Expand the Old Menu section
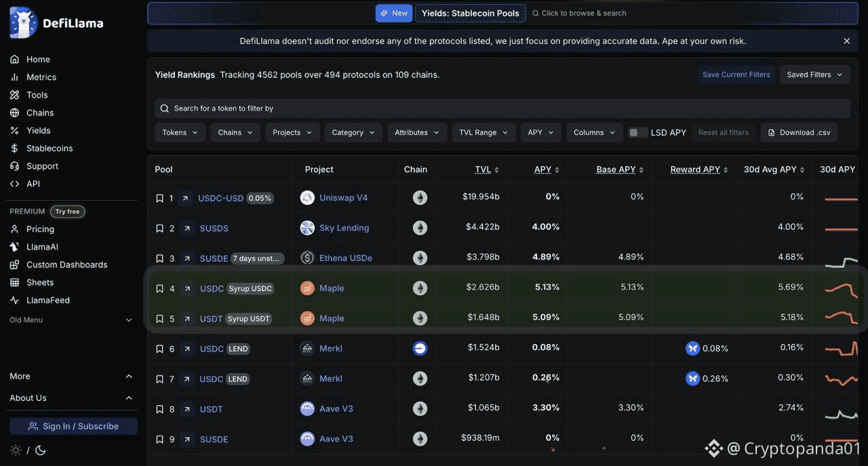868x466 pixels. [71, 320]
